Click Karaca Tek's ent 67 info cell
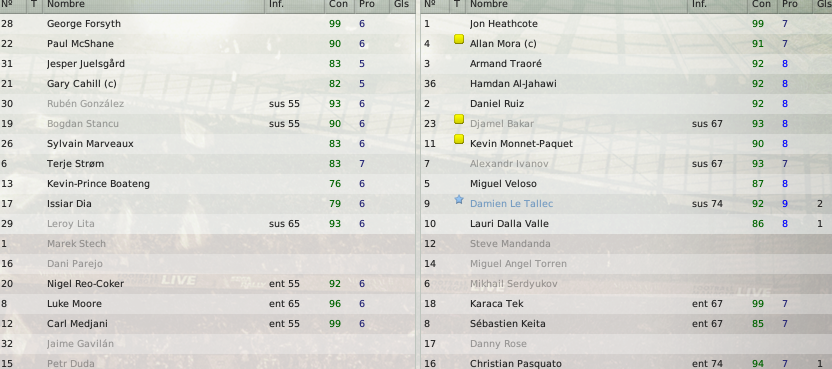The height and width of the screenshot is (369, 832). point(707,304)
